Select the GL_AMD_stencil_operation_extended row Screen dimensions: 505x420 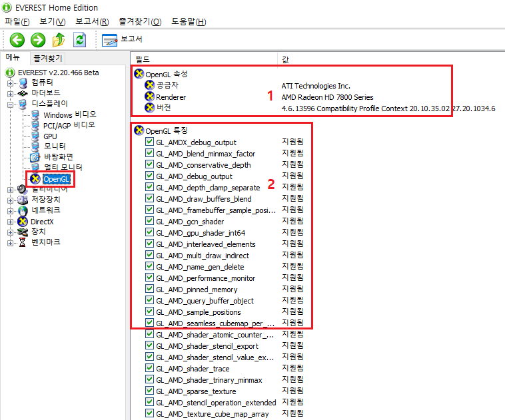(x=216, y=403)
